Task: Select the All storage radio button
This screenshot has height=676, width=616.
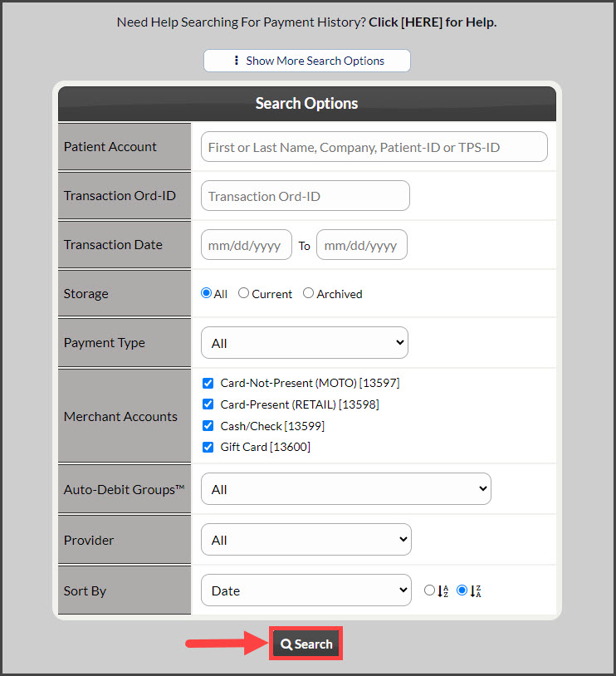Action: [207, 293]
